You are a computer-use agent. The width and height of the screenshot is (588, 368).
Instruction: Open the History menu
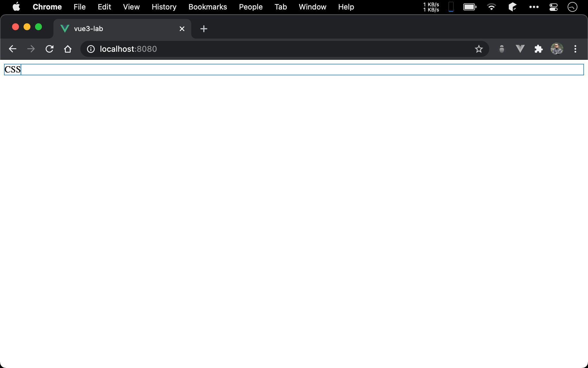point(164,7)
